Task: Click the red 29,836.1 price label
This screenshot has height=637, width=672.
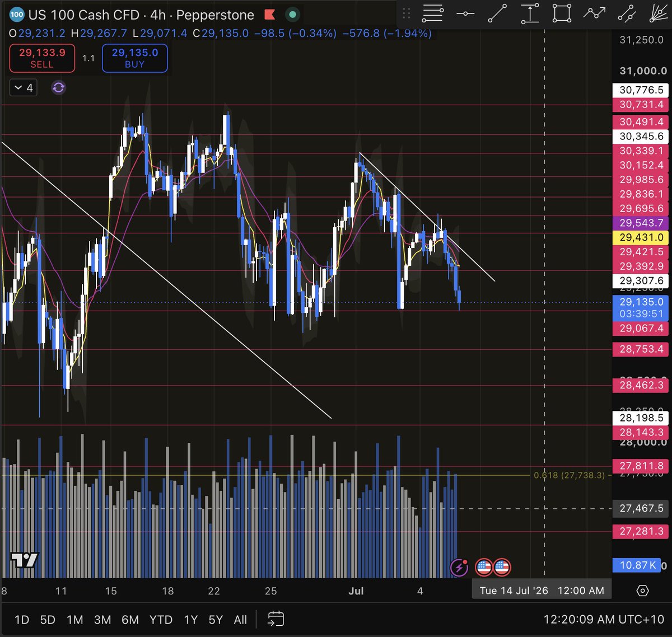Action: point(641,194)
